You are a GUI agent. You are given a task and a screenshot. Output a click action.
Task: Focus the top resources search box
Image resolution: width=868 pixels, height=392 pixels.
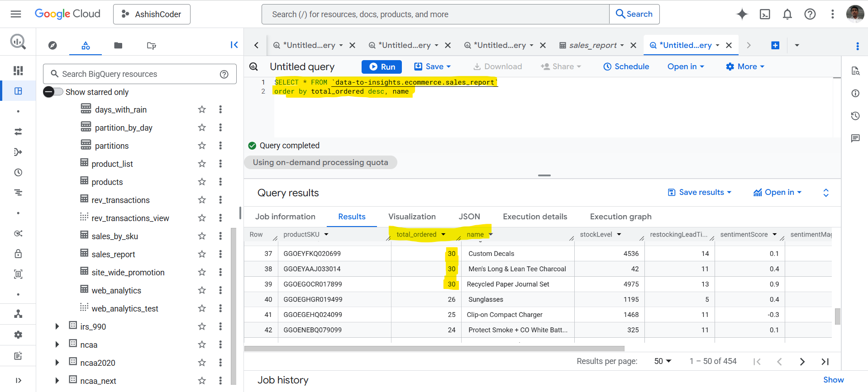[435, 14]
